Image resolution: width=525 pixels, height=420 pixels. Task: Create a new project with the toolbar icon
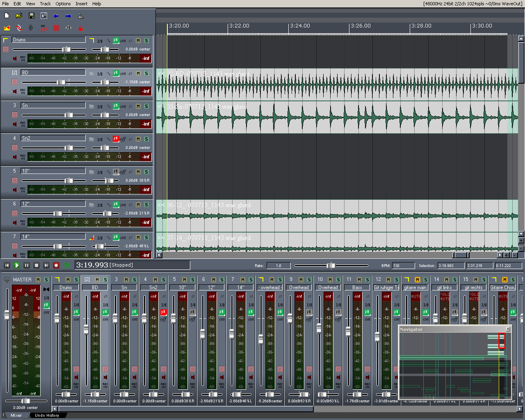pos(7,16)
